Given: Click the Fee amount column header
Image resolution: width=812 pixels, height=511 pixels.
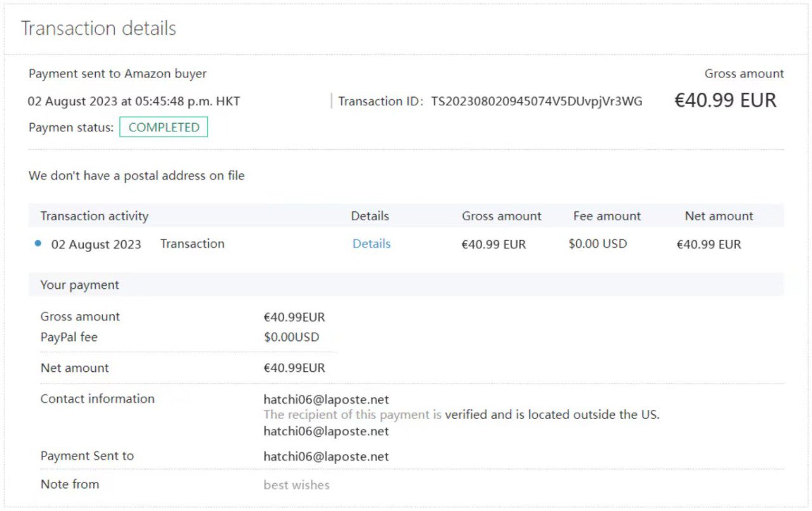Looking at the screenshot, I should (x=607, y=216).
